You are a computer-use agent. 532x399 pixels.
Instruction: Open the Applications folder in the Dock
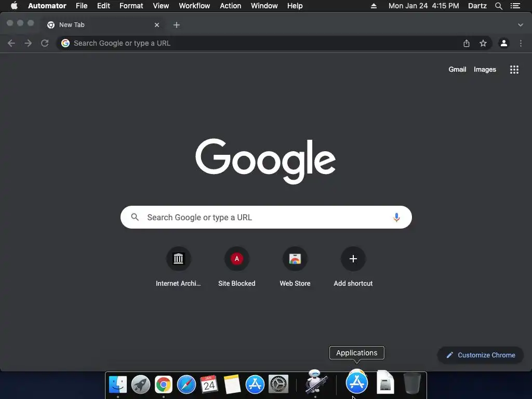click(356, 382)
